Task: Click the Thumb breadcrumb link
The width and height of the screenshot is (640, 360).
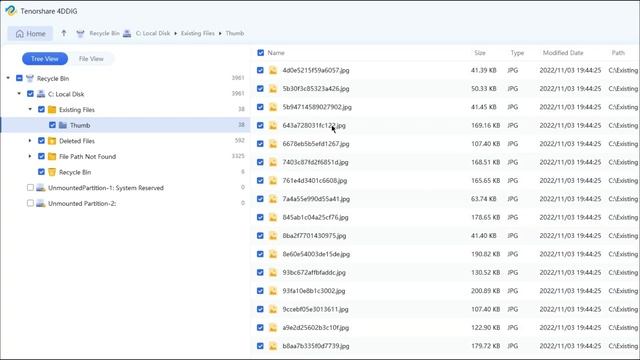Action: click(x=235, y=33)
